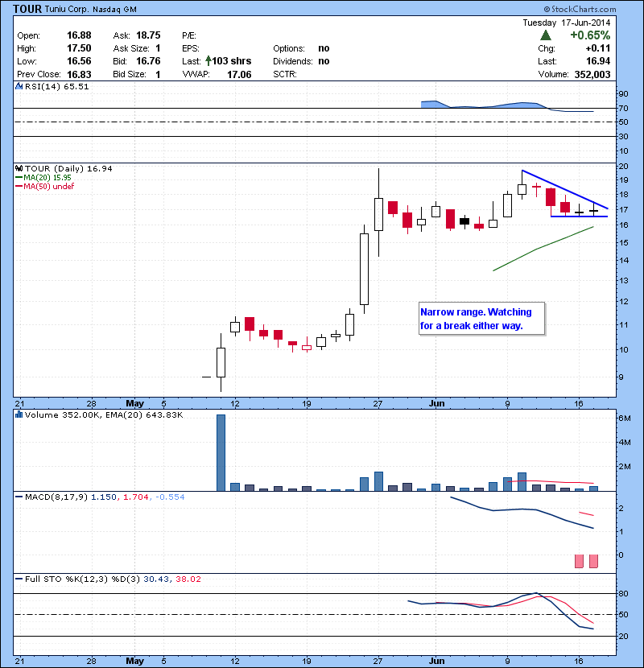Click the VWAP value 17.06

tap(239, 75)
